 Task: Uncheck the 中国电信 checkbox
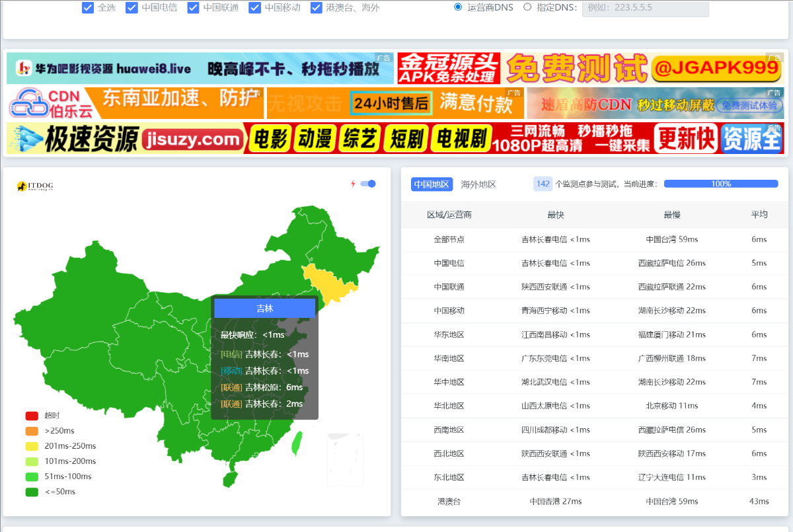[132, 8]
